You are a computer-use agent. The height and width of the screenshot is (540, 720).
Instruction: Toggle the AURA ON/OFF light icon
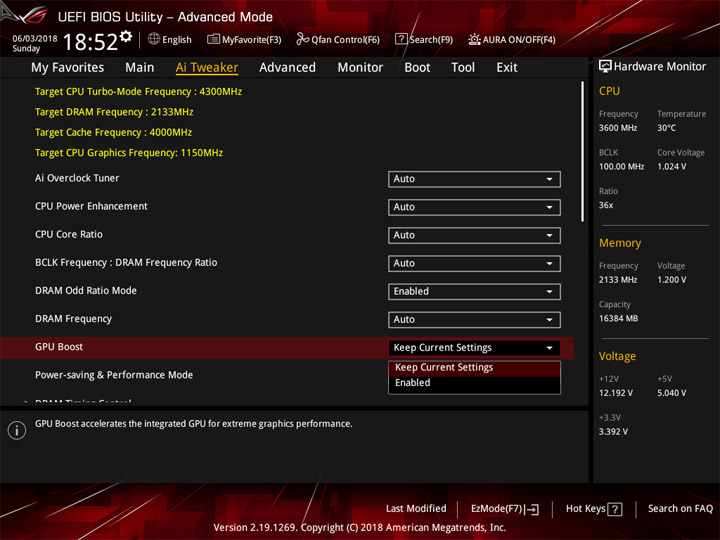474,39
